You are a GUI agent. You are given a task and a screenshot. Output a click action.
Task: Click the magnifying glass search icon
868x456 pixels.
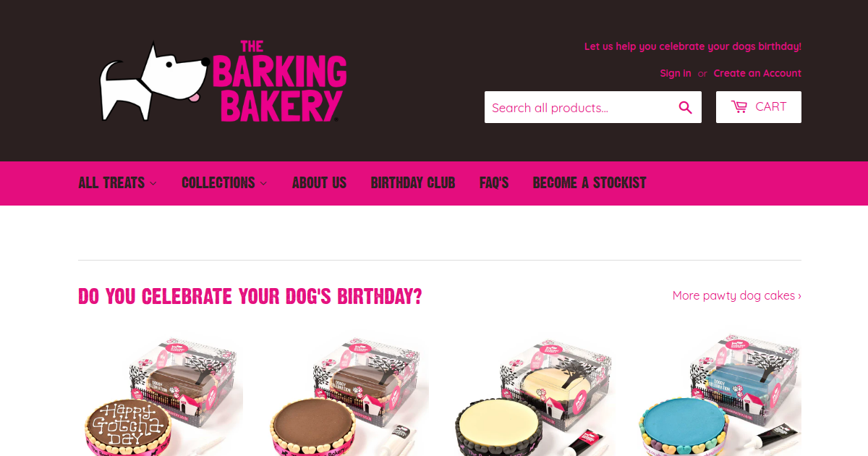[x=686, y=107]
